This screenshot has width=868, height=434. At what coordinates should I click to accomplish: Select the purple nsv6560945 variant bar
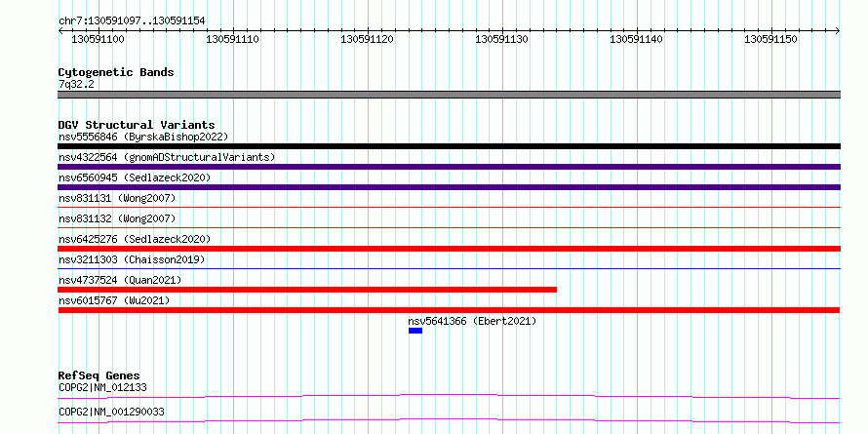click(449, 187)
